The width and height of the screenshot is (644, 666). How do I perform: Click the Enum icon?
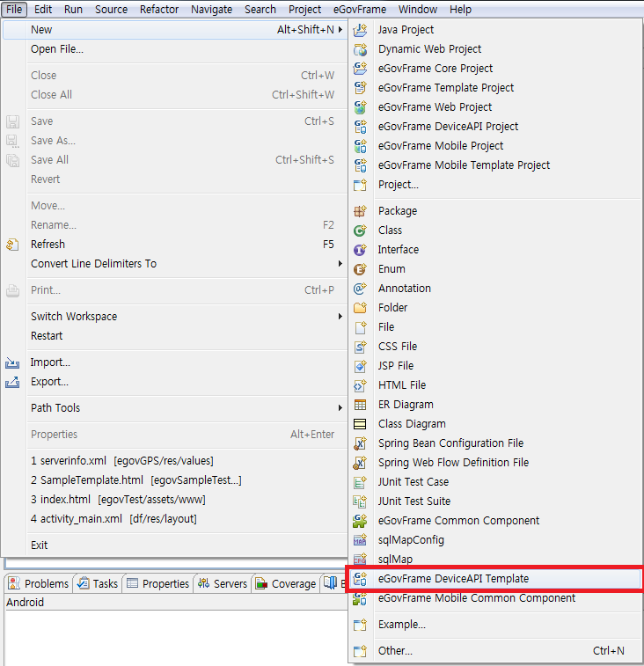(360, 269)
